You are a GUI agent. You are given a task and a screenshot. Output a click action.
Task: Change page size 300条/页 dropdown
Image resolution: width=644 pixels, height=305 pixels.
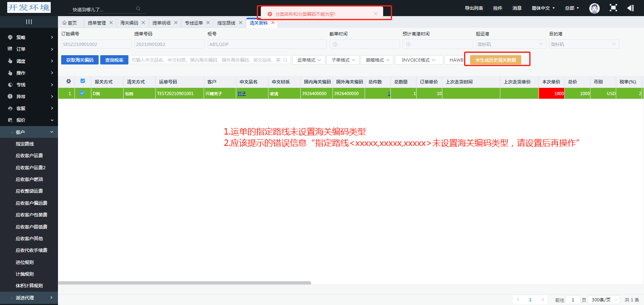tap(604, 300)
